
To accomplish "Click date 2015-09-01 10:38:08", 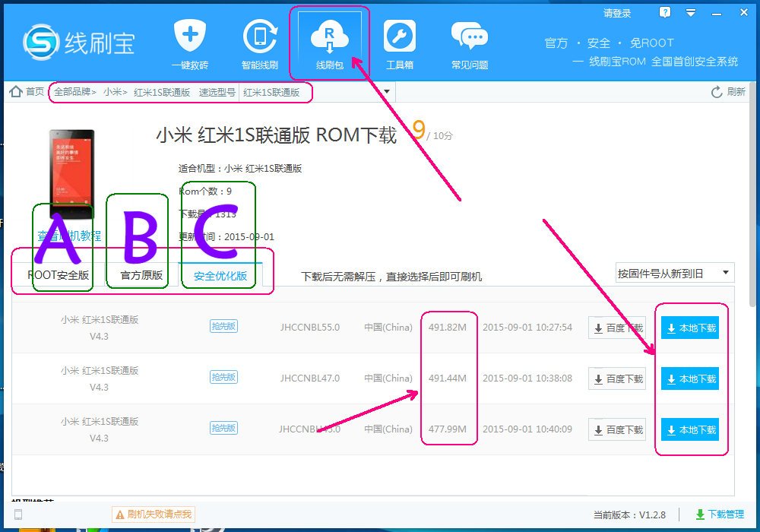I will click(x=527, y=378).
